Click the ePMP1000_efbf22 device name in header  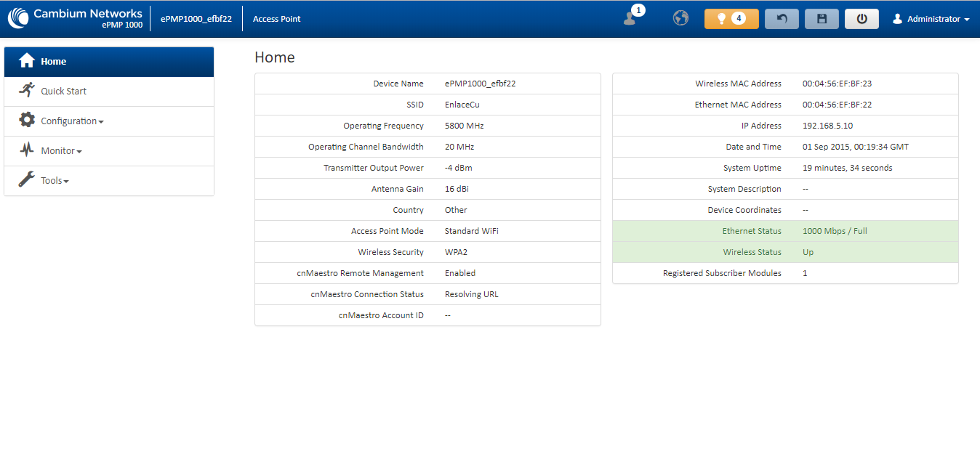click(196, 19)
